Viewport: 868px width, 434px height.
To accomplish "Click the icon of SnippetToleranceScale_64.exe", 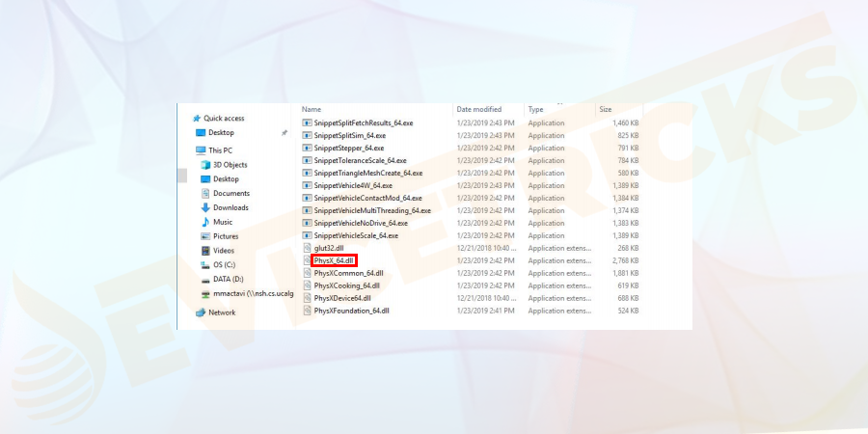I will click(308, 160).
